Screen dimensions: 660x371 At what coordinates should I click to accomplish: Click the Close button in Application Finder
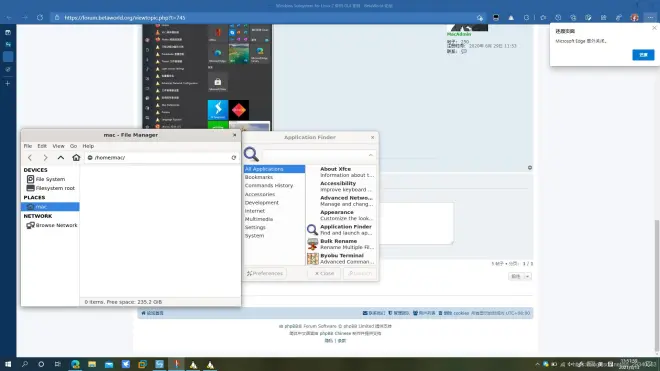pyautogui.click(x=324, y=273)
